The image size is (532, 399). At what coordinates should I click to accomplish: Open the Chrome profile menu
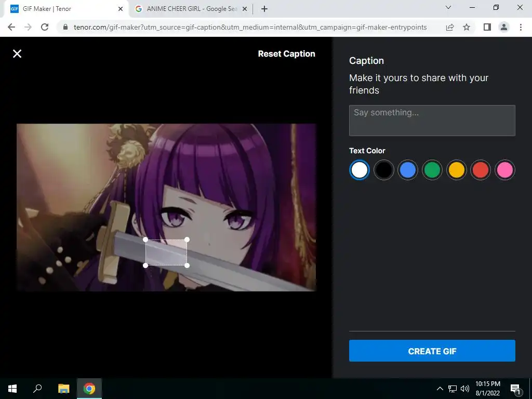(x=504, y=27)
